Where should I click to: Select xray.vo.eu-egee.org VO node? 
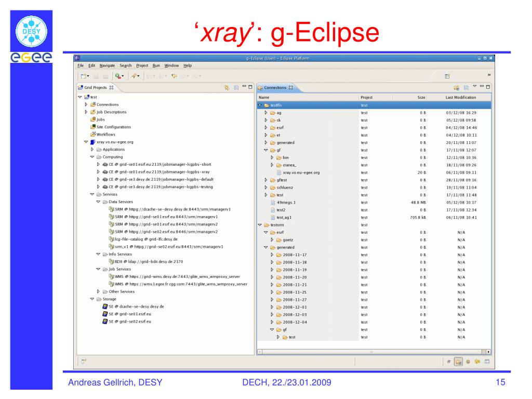tap(112, 142)
